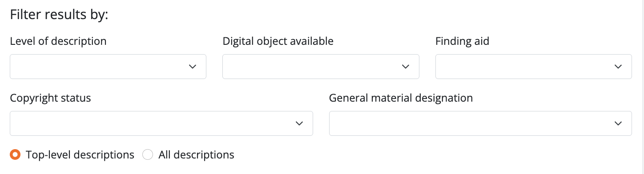
Task: Open the Digital object available select box
Action: point(321,67)
